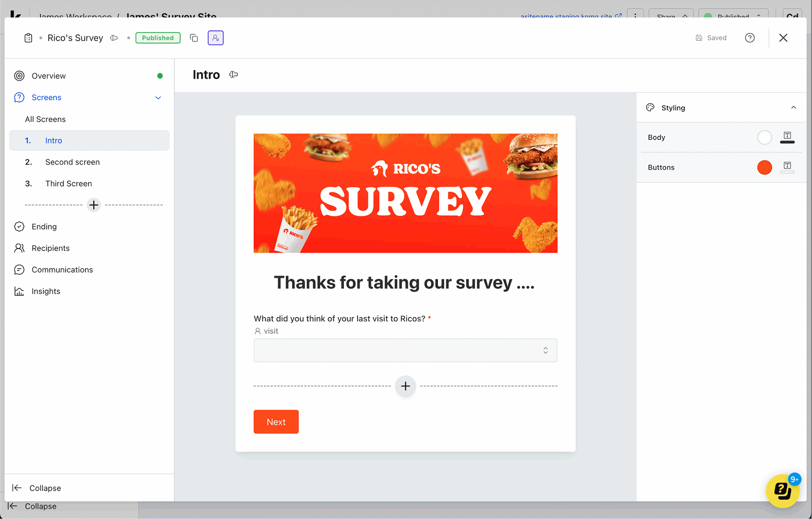This screenshot has height=519, width=812.
Task: Click the green status dot next to Overview
Action: 160,76
